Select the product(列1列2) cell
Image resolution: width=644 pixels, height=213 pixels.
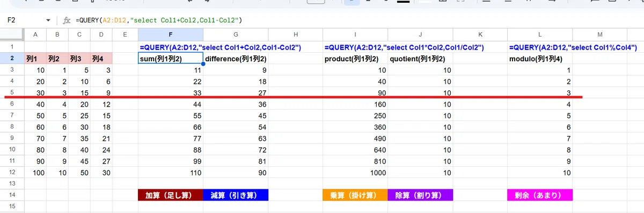point(355,59)
